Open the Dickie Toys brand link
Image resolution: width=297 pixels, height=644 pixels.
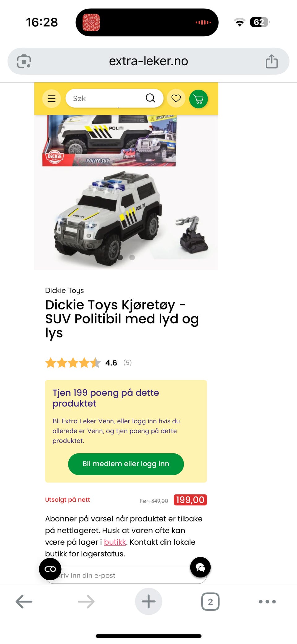(64, 291)
